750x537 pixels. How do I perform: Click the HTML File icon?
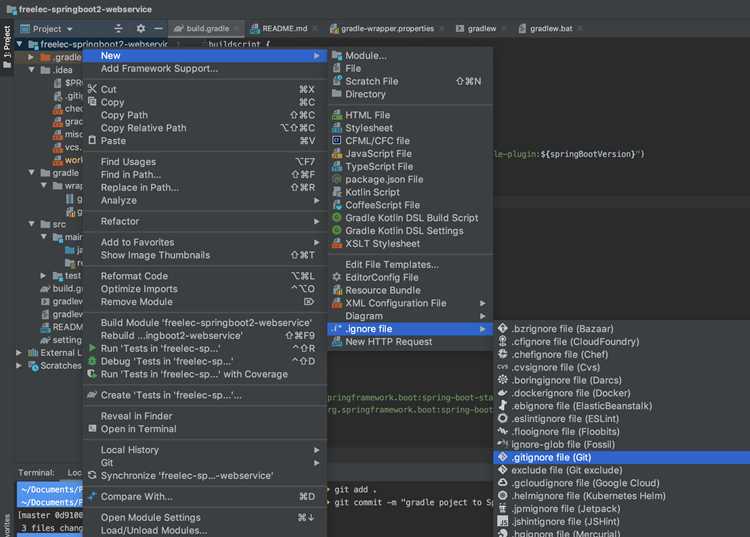point(337,115)
